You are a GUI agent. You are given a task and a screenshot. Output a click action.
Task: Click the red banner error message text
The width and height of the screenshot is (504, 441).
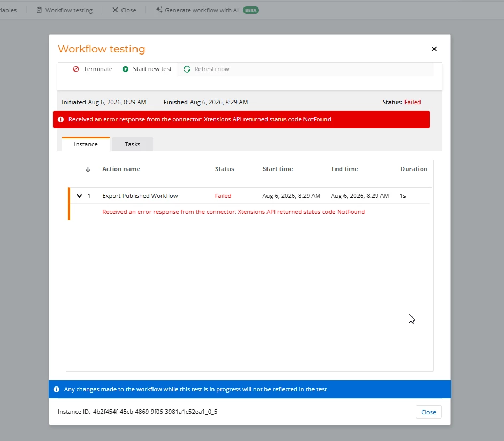click(200, 119)
